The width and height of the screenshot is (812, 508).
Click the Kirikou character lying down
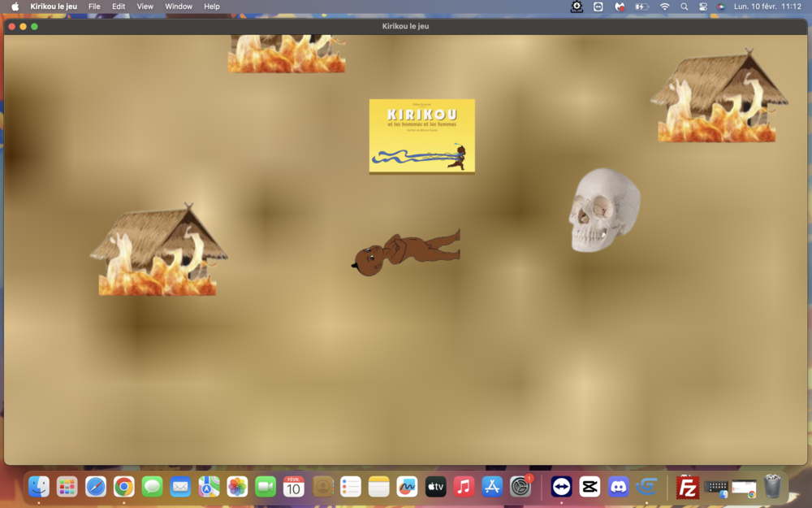pyautogui.click(x=405, y=253)
